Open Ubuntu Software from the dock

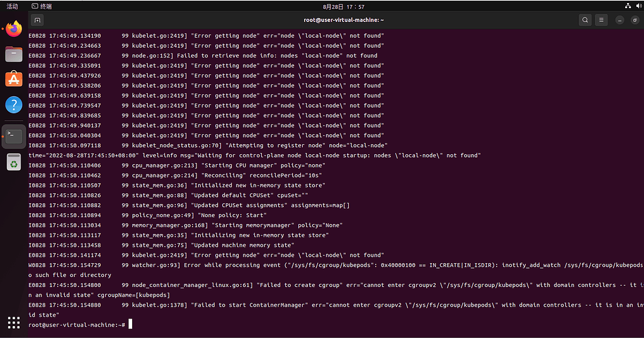14,79
